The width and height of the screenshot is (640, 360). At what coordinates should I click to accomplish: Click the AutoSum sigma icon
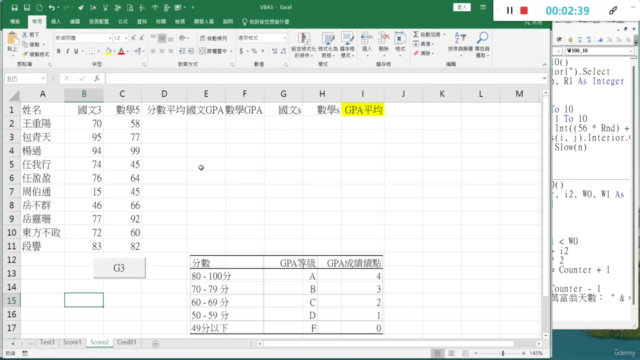click(416, 35)
